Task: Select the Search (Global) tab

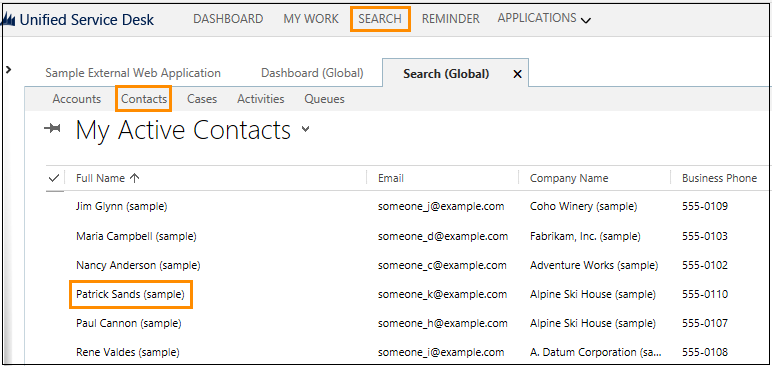Action: (446, 74)
